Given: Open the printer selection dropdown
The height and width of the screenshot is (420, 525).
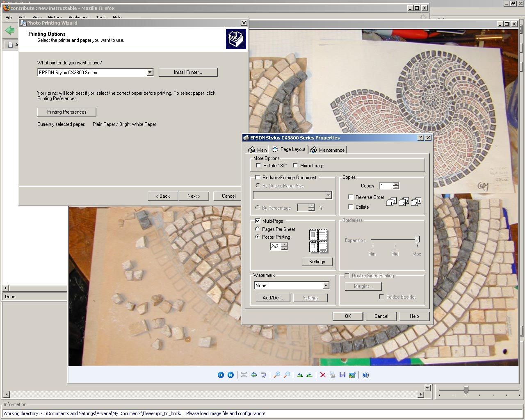Looking at the screenshot, I should [150, 72].
